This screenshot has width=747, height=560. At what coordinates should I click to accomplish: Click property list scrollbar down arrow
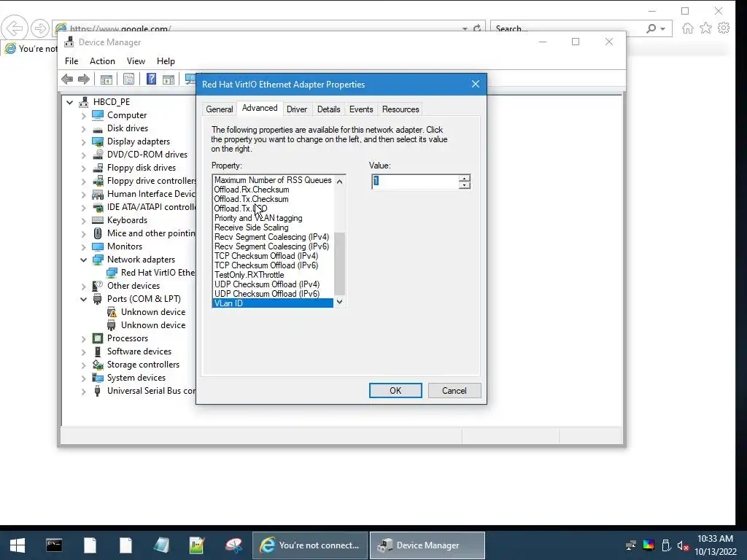340,302
